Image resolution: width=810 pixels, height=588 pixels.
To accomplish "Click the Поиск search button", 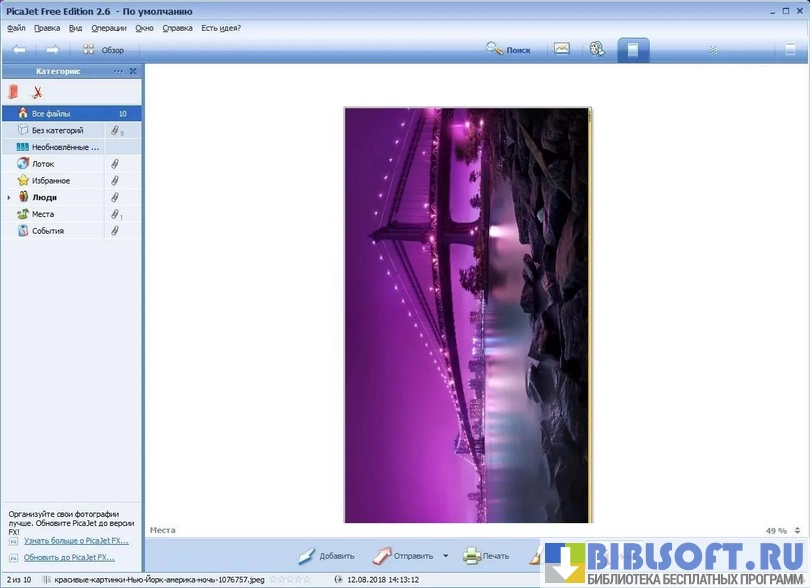I will [509, 49].
